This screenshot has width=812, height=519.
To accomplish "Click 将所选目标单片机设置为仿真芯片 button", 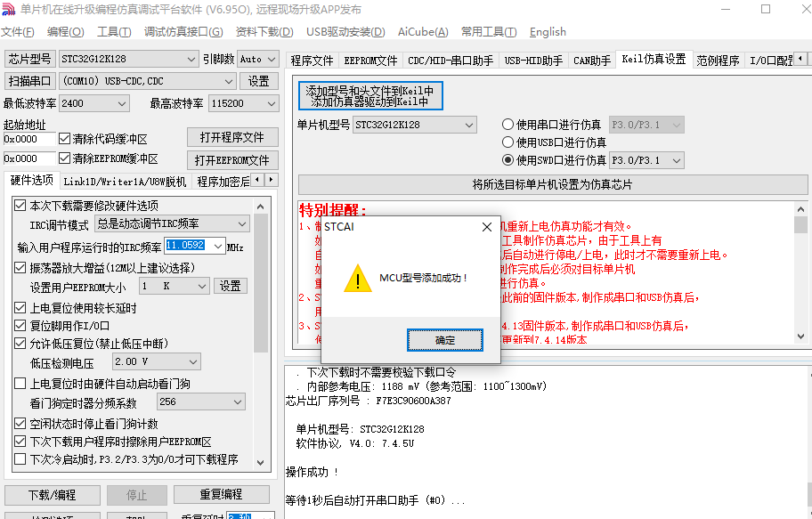I will click(553, 184).
